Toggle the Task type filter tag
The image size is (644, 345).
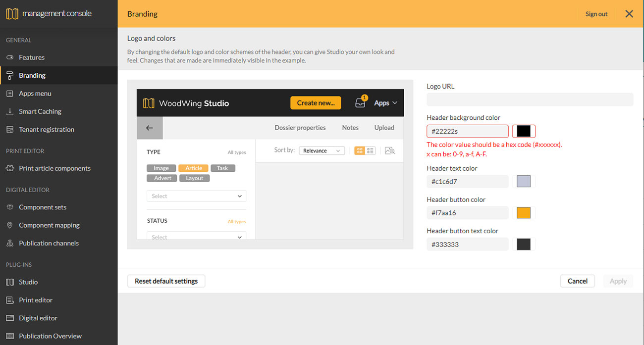223,168
